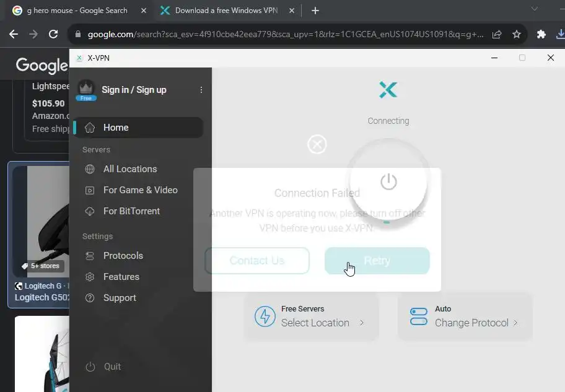Close the X-VPN window
565x392 pixels.
click(x=551, y=58)
